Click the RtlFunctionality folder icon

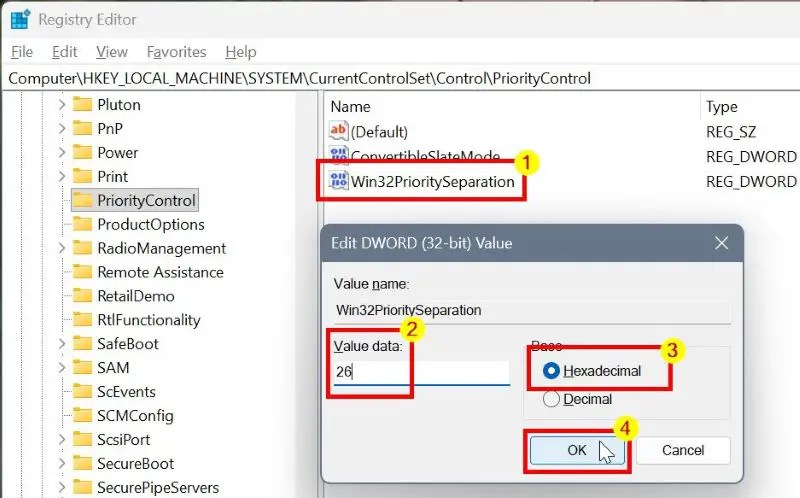click(x=82, y=320)
